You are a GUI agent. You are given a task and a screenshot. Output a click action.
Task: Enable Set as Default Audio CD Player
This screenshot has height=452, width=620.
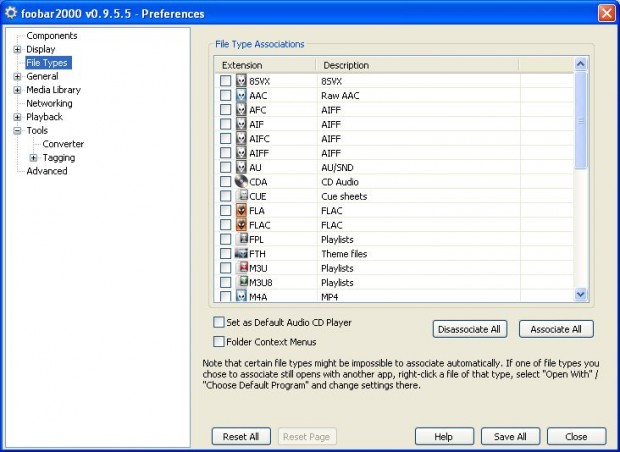tap(219, 322)
